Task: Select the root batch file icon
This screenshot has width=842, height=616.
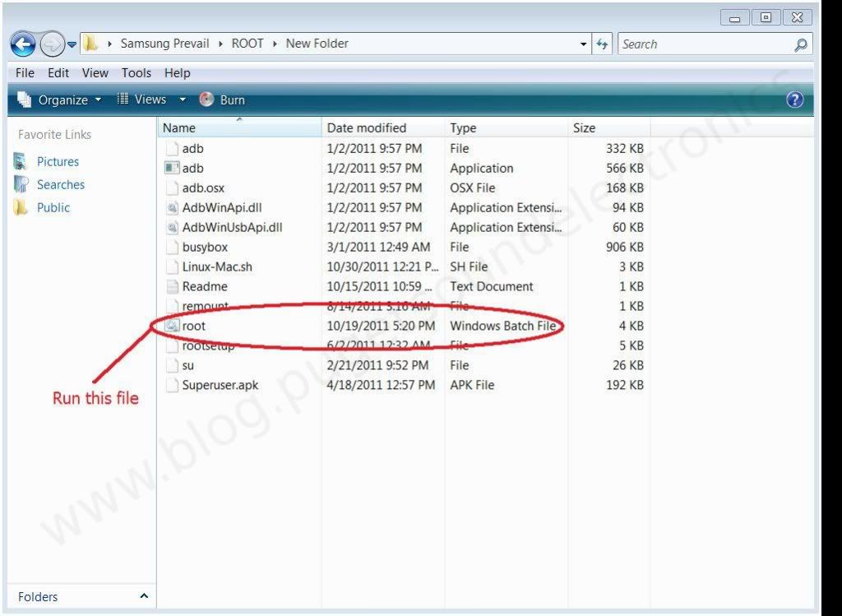Action: pyautogui.click(x=172, y=326)
